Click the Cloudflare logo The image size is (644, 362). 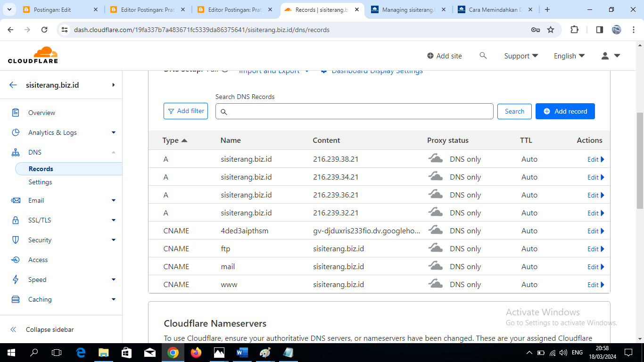[33, 55]
